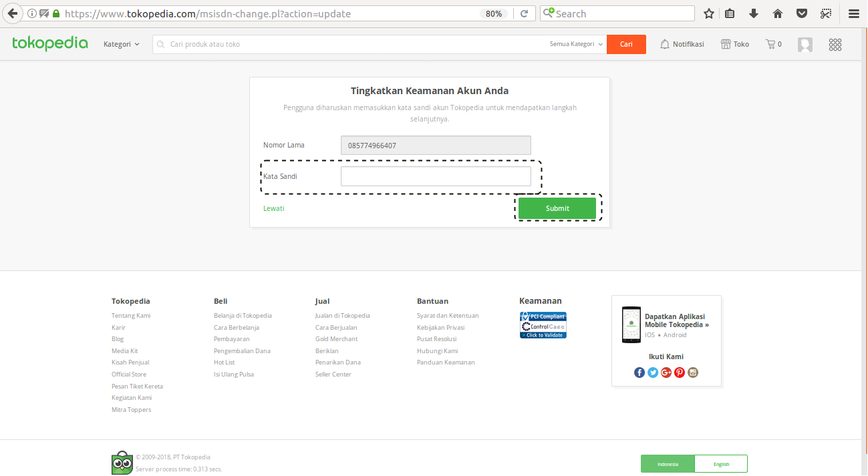Image resolution: width=868 pixels, height=476 pixels.
Task: Click the PCI Compliant ControlCase badge
Action: coord(543,325)
